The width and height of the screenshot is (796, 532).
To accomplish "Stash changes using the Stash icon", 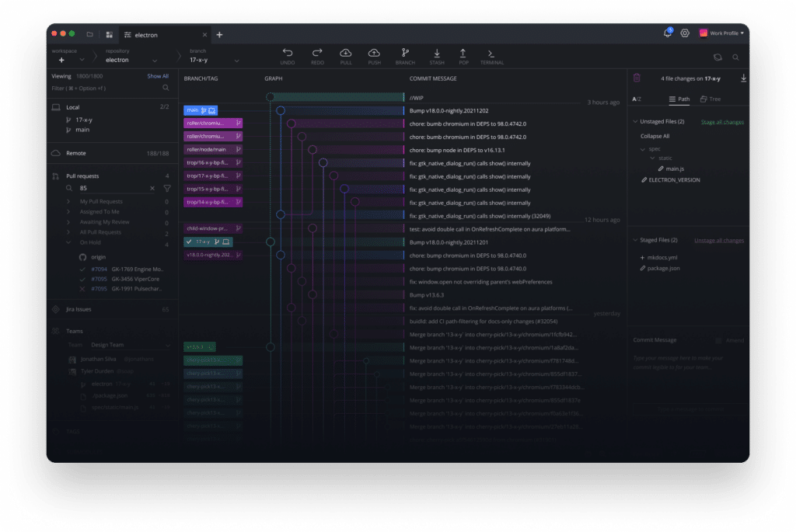I will (437, 53).
